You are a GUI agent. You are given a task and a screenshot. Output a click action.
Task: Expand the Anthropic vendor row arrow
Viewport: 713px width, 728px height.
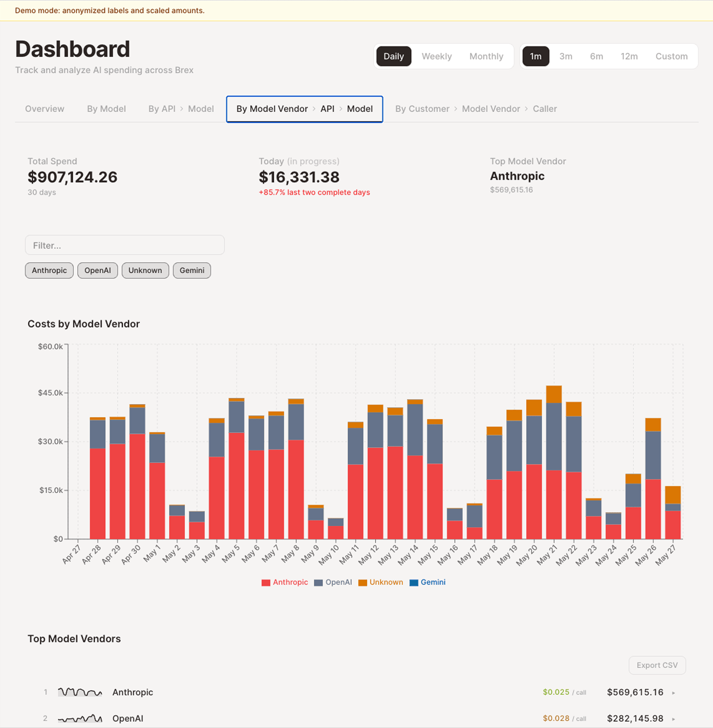[673, 693]
